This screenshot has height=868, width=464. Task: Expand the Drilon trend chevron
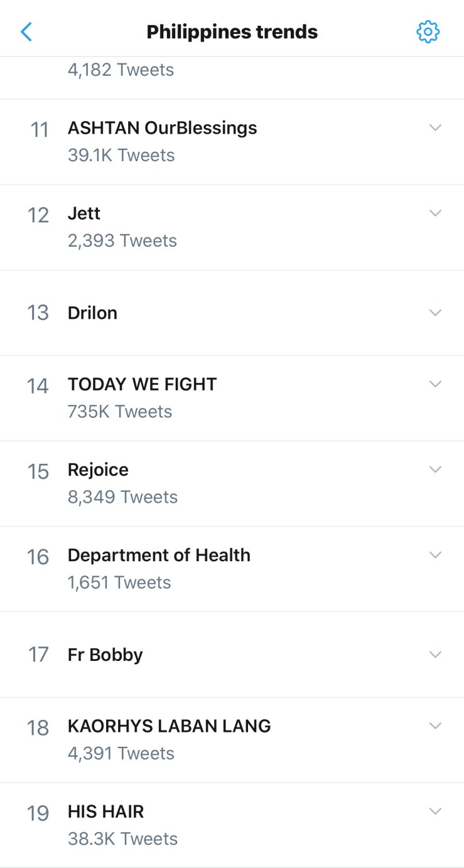click(x=435, y=313)
